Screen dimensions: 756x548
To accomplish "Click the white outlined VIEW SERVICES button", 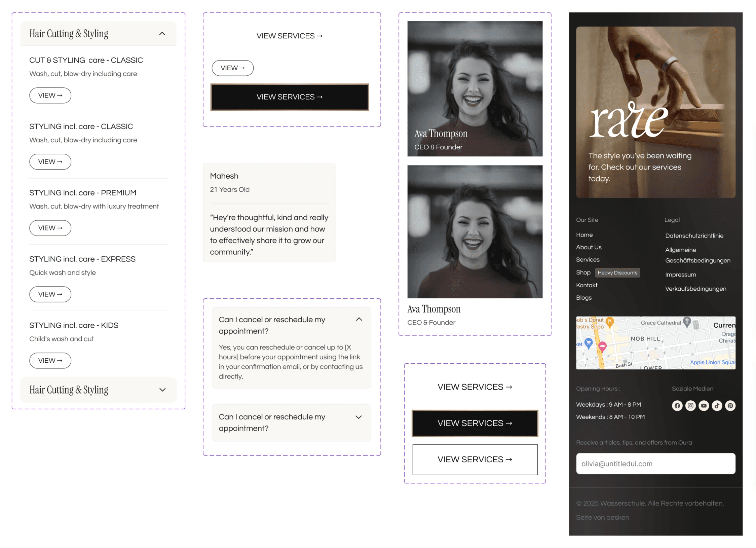I will (475, 460).
